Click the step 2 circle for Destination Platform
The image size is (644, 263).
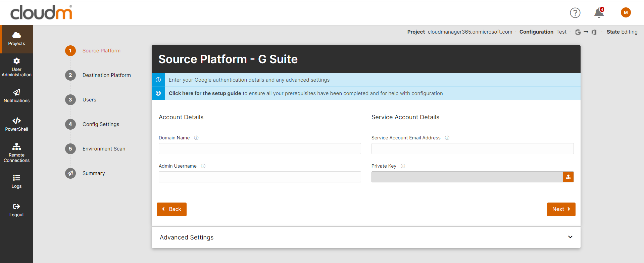70,75
